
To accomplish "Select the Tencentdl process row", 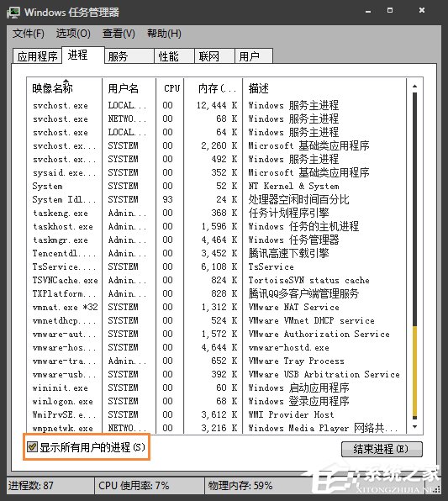I will click(x=216, y=253).
